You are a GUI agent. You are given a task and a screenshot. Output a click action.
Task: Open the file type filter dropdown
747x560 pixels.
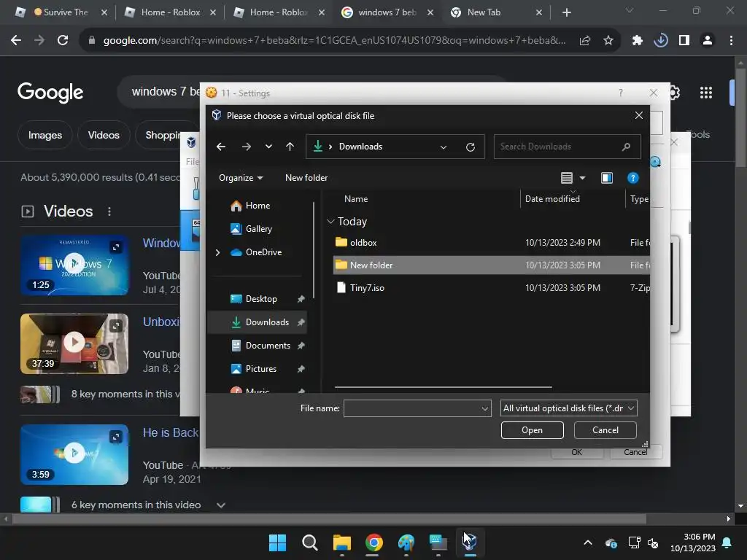569,408
